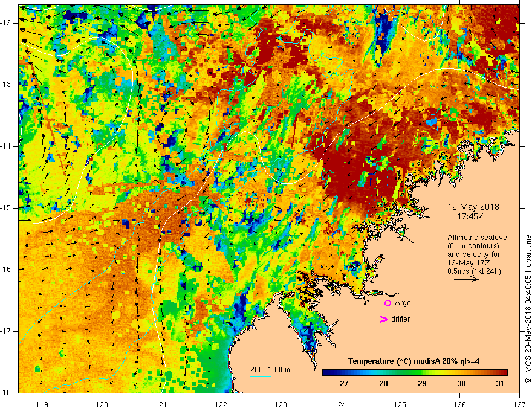Click the longitude axis label 119
Image resolution: width=532 pixels, height=411 pixels.
[42, 404]
